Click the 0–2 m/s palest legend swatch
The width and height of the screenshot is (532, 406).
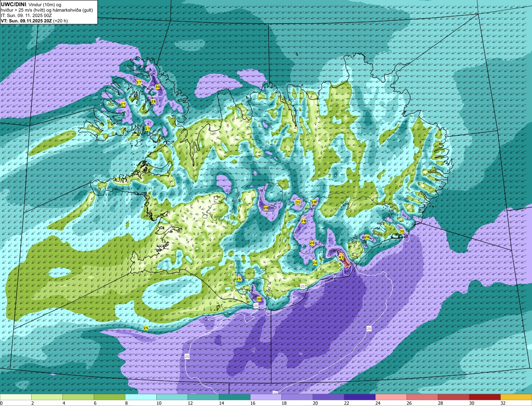[x=15, y=397]
